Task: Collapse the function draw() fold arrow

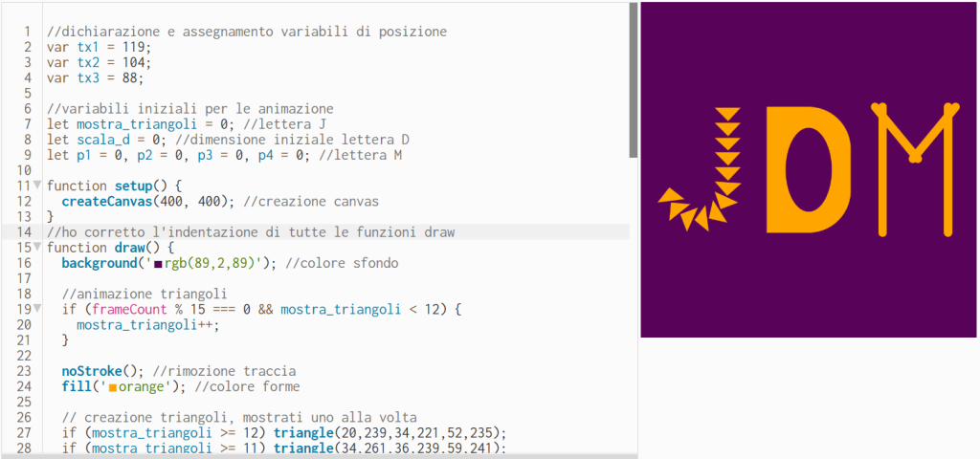Action: click(x=37, y=247)
